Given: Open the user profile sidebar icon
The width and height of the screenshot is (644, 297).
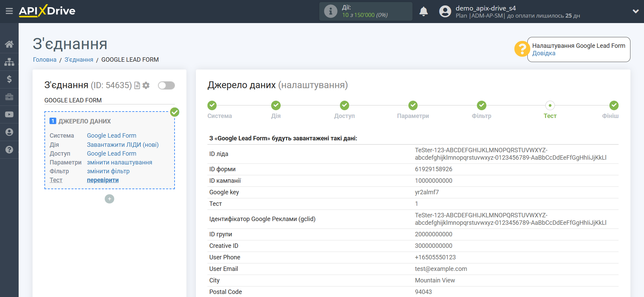Looking at the screenshot, I should [9, 132].
